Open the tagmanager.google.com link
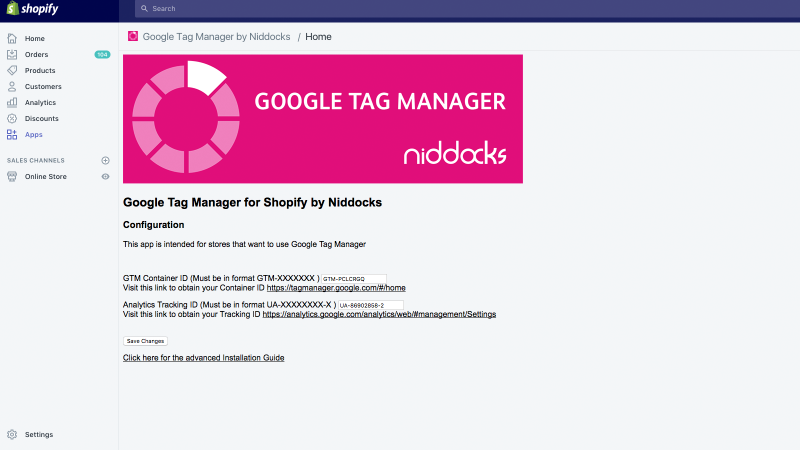This screenshot has width=800, height=450. click(x=336, y=288)
